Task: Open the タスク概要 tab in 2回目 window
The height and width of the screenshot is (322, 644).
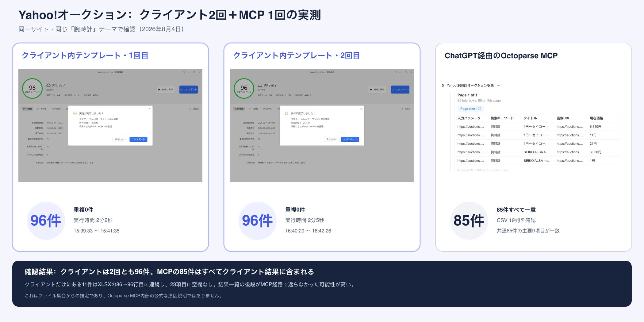Action: point(239,109)
